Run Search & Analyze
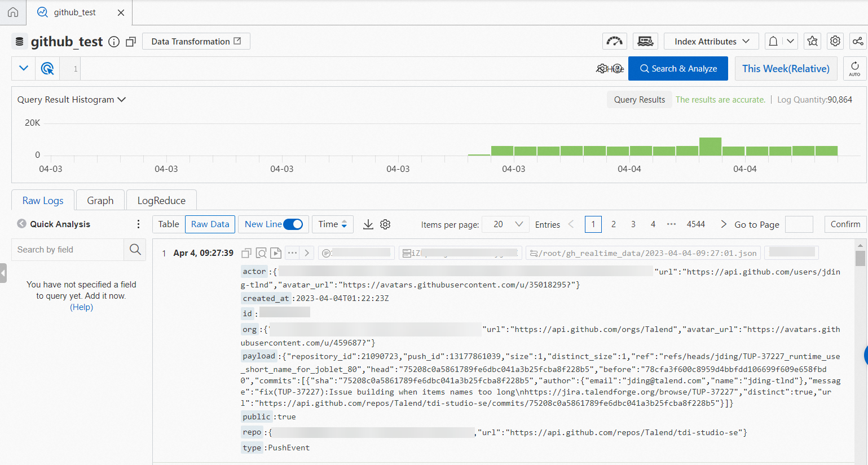 [678, 69]
